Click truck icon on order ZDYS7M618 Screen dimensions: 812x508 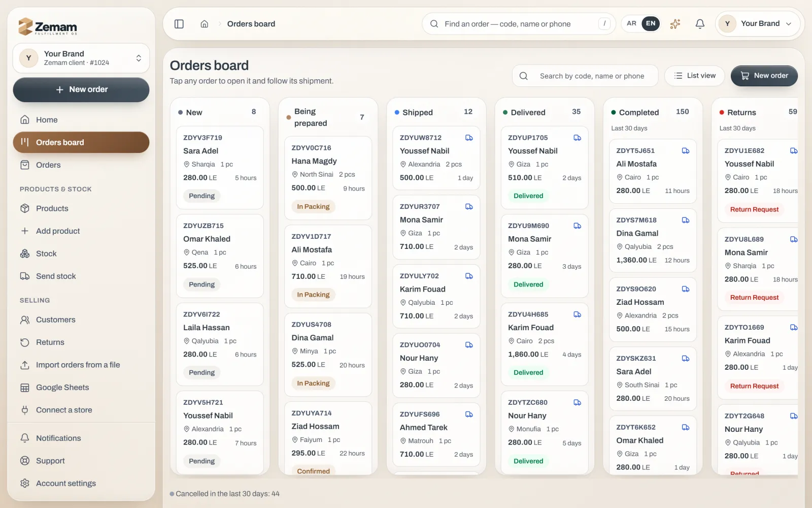click(x=686, y=220)
